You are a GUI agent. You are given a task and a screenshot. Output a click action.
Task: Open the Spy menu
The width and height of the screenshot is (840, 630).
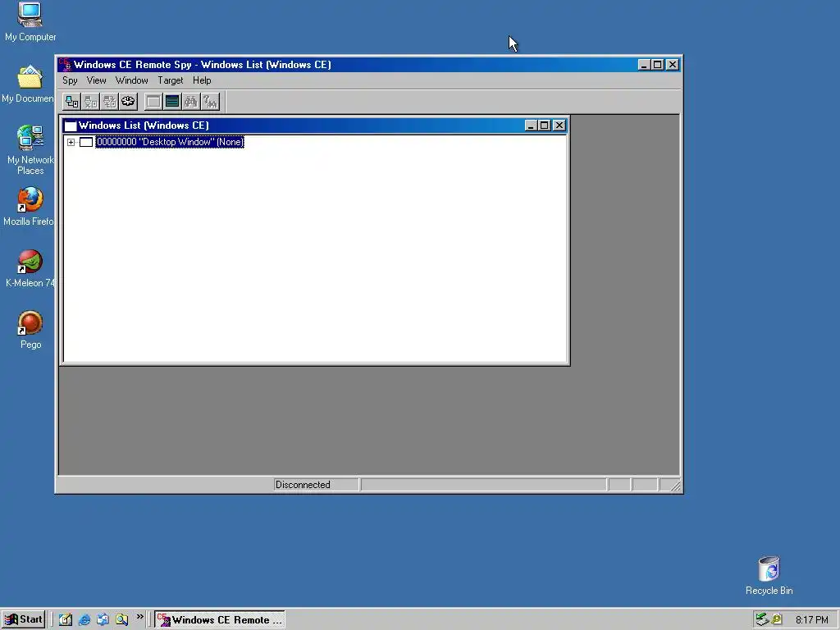[71, 80]
